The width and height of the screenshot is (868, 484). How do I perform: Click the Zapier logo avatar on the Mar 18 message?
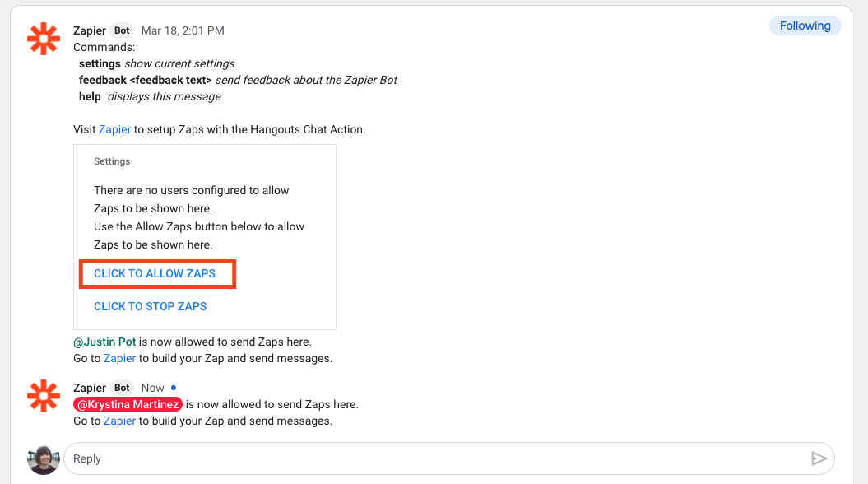coord(43,39)
